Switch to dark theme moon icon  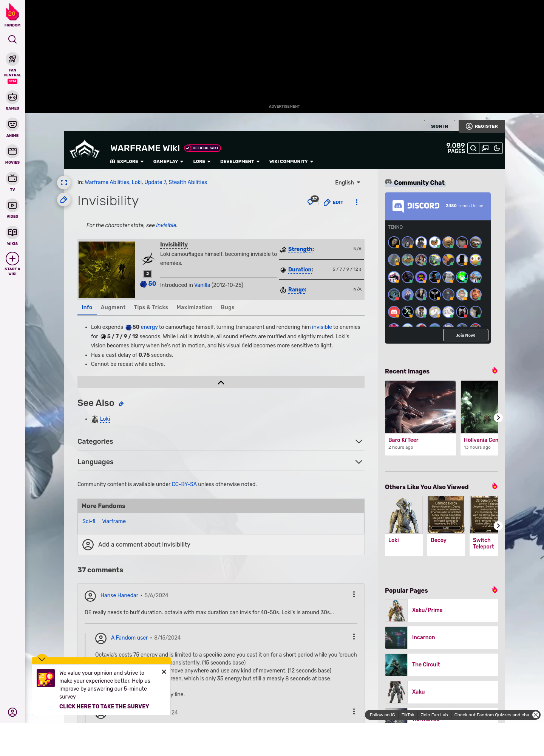point(497,148)
